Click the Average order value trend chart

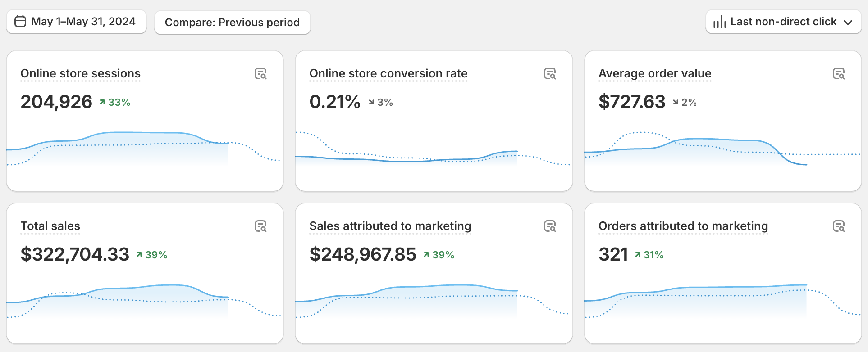(722, 149)
